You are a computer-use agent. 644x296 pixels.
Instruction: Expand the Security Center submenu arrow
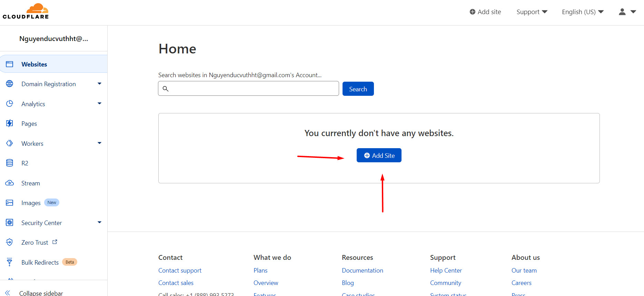click(99, 222)
